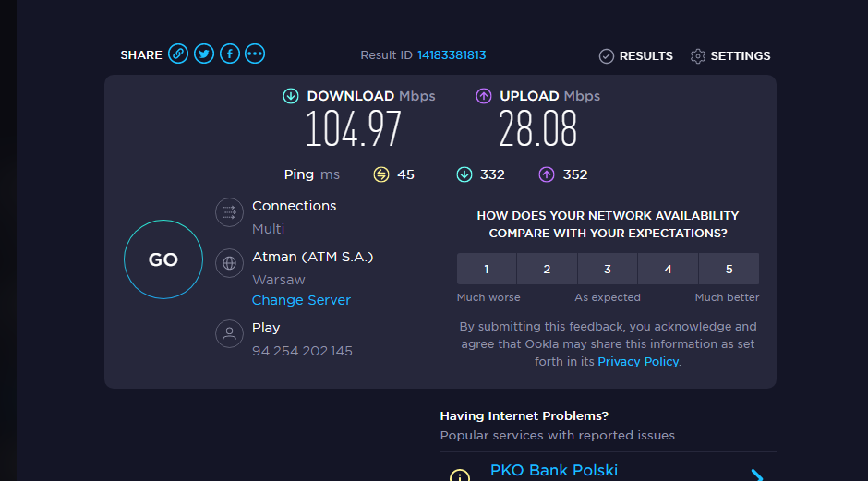Screen dimensions: 868x481
Task: Share result on Twitter
Action: pyautogui.click(x=204, y=54)
